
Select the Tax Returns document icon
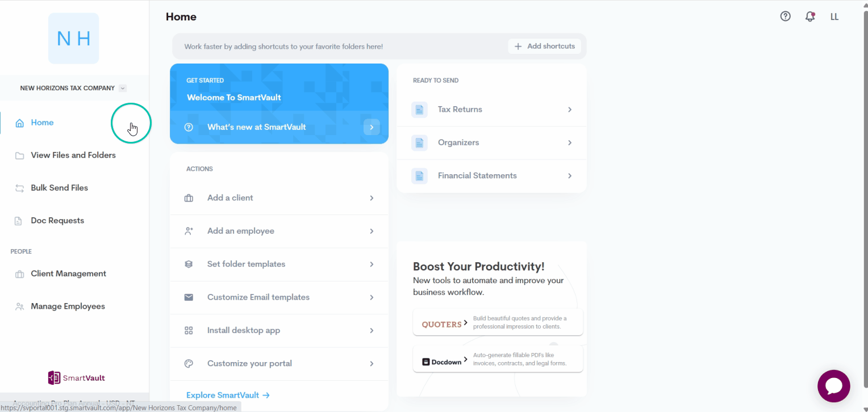(419, 109)
